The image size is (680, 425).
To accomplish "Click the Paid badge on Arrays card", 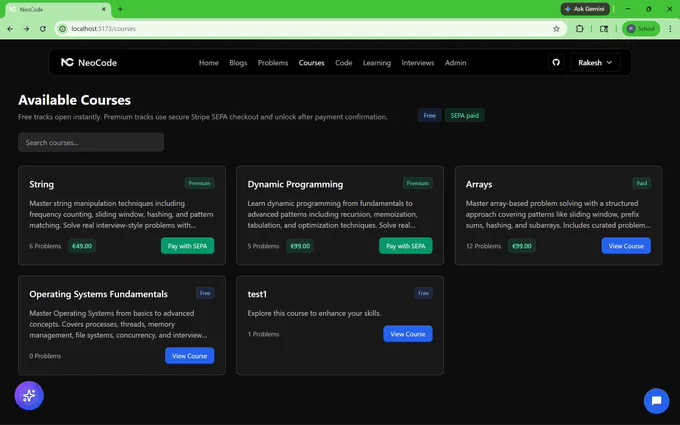I will [641, 183].
